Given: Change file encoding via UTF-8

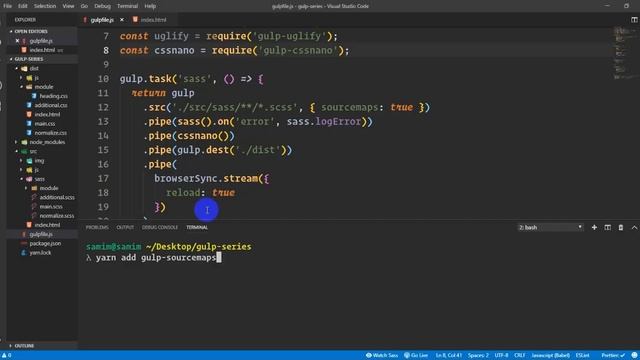Looking at the screenshot, I should [x=501, y=356].
